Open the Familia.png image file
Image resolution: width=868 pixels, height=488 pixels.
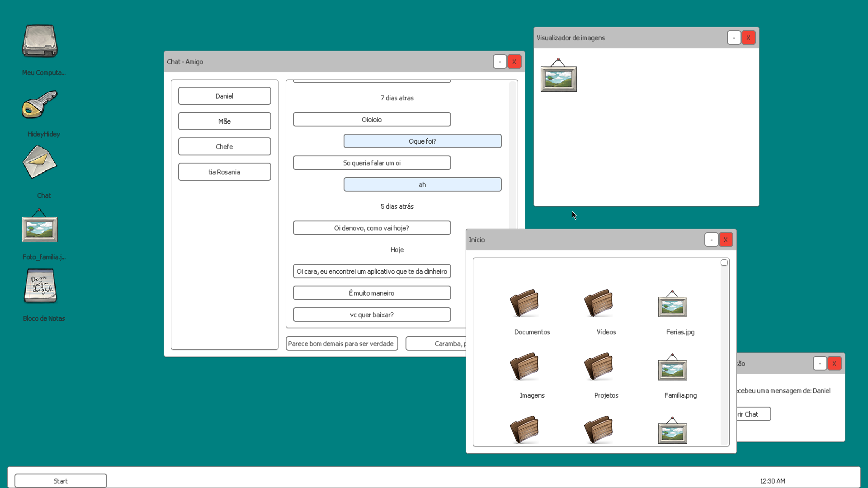tap(673, 368)
